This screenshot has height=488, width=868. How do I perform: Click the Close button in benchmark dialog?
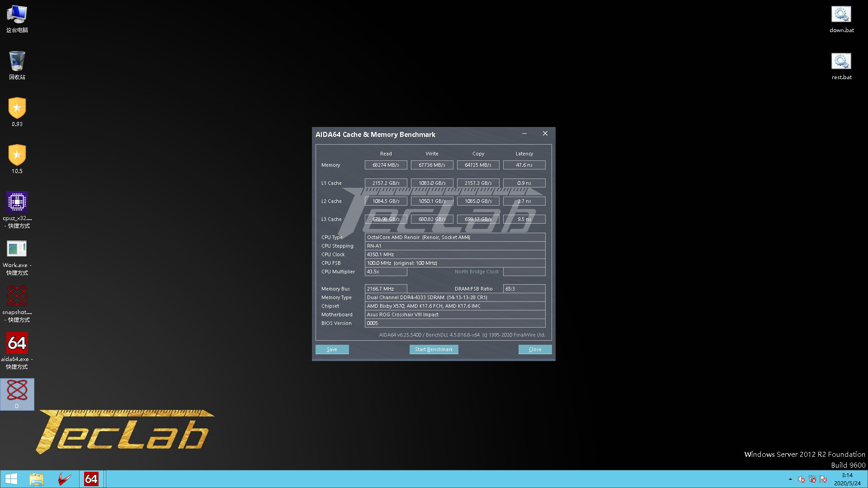535,349
